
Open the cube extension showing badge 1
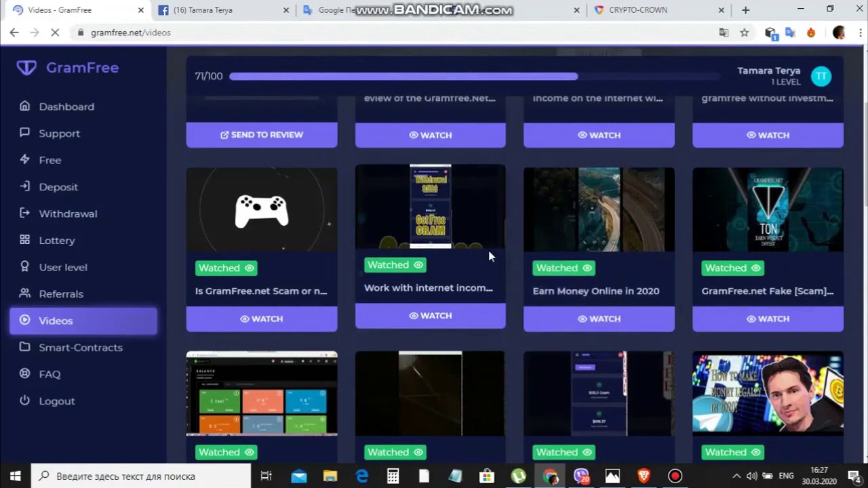pos(771,33)
